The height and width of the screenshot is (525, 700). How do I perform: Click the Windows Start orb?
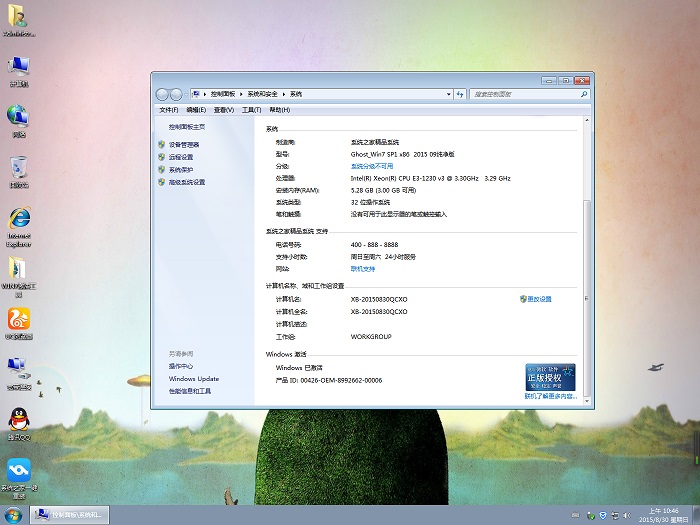(13, 516)
